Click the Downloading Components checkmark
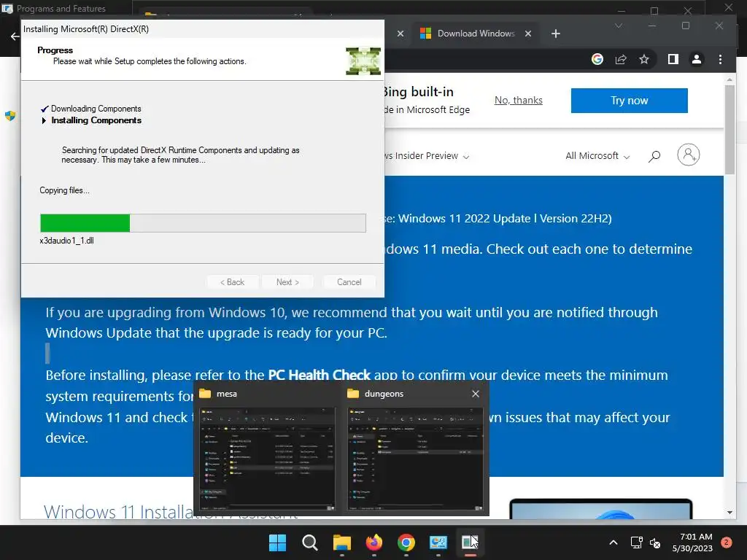 coord(44,109)
